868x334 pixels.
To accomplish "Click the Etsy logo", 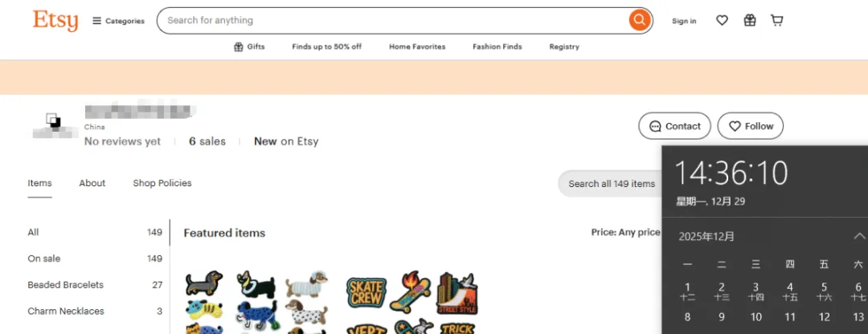I will click(55, 21).
